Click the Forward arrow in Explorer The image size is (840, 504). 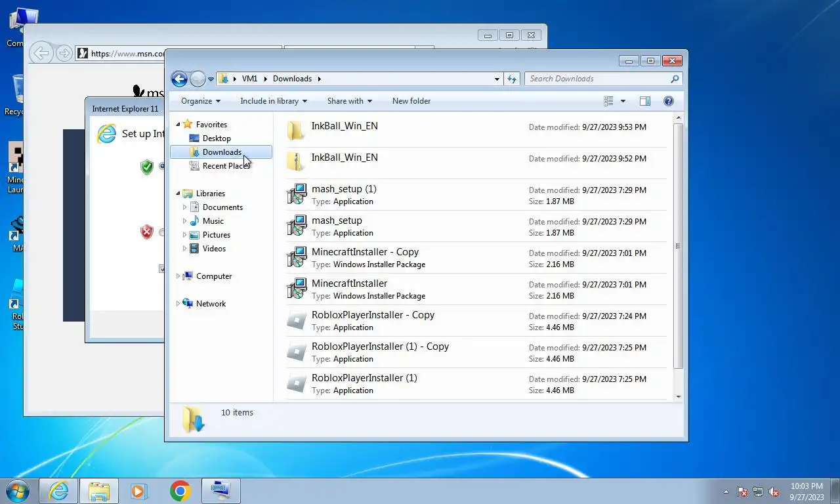tap(198, 79)
